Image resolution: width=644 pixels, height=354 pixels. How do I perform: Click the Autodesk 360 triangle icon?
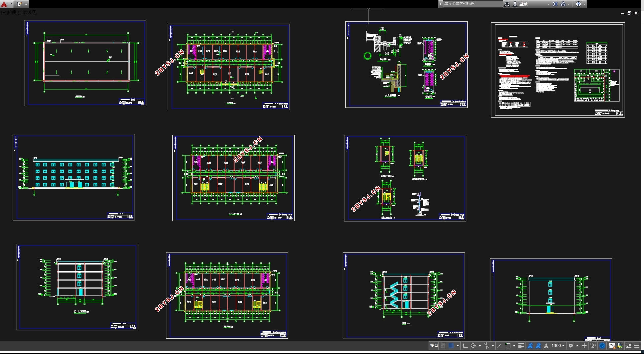coord(563,4)
